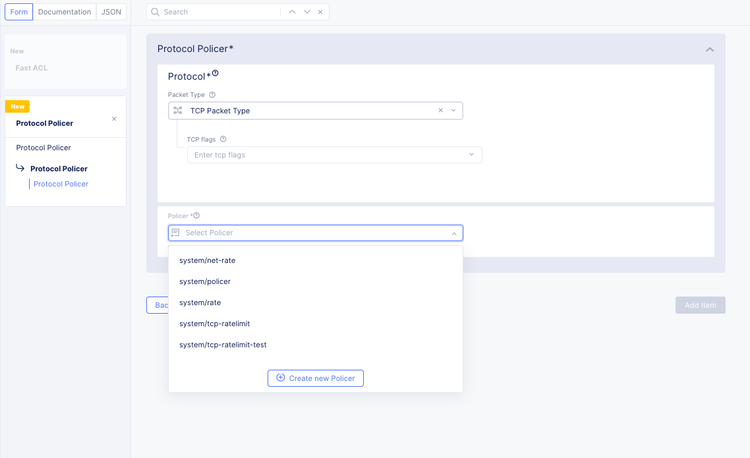Collapse the Protocol Policer section

pos(709,49)
